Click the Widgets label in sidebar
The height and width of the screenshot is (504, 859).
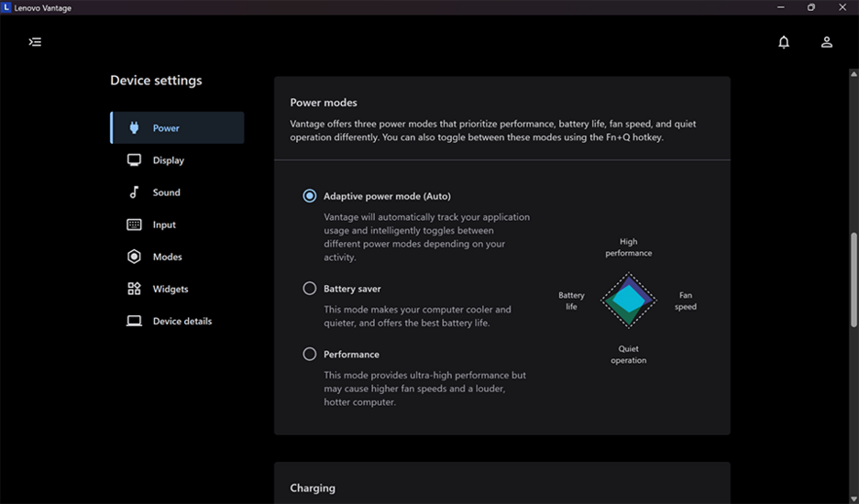click(171, 289)
